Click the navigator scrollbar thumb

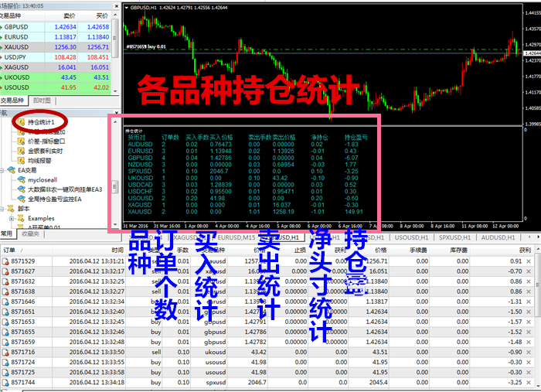click(115, 186)
